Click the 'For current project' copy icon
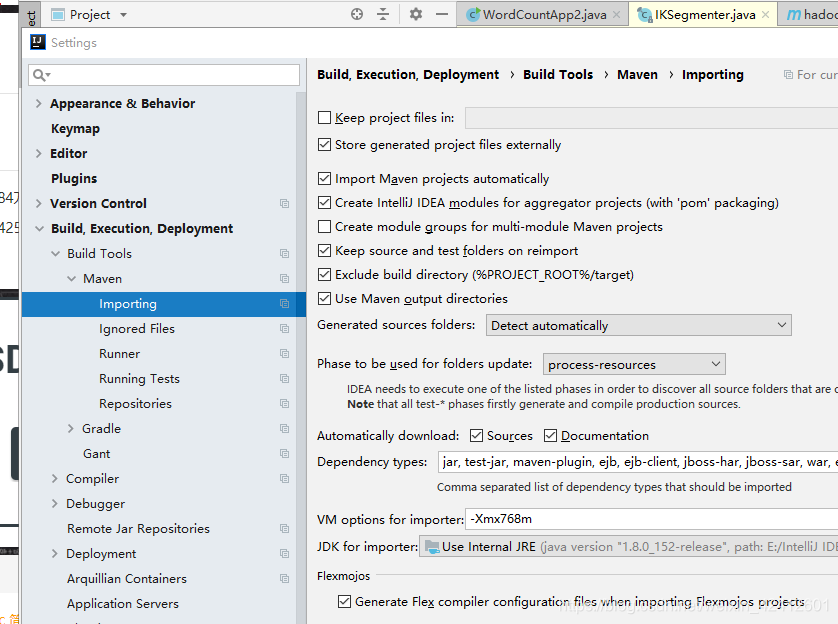 (788, 75)
